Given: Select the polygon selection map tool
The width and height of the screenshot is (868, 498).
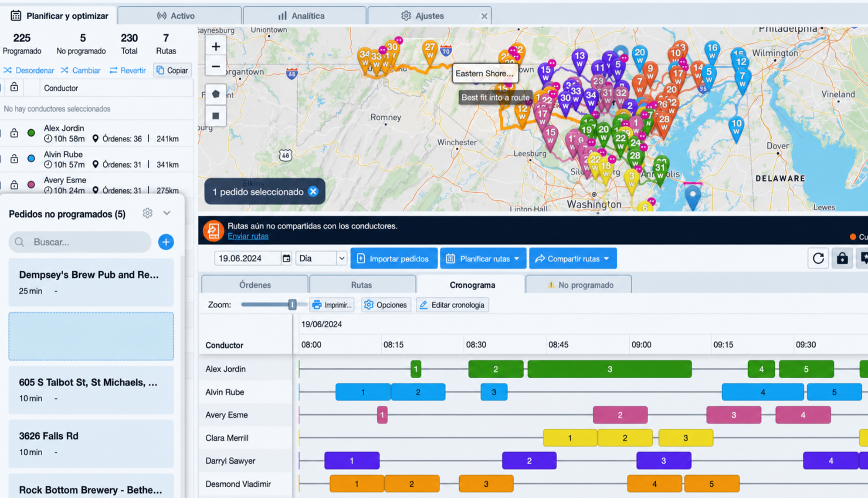Looking at the screenshot, I should tap(215, 94).
